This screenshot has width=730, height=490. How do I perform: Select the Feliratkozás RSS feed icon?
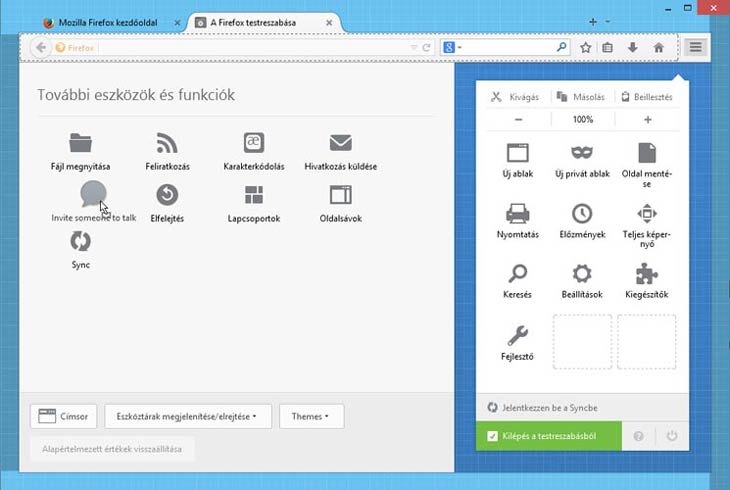tap(167, 143)
